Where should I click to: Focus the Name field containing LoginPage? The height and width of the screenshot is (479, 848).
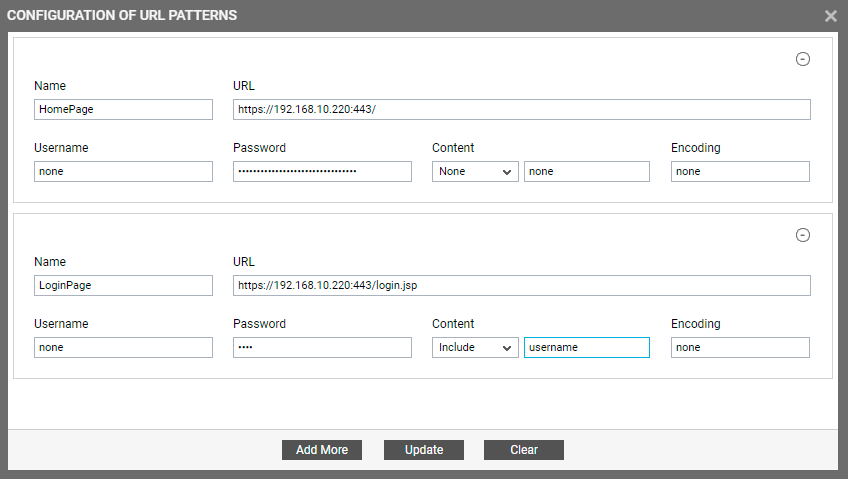(x=123, y=285)
